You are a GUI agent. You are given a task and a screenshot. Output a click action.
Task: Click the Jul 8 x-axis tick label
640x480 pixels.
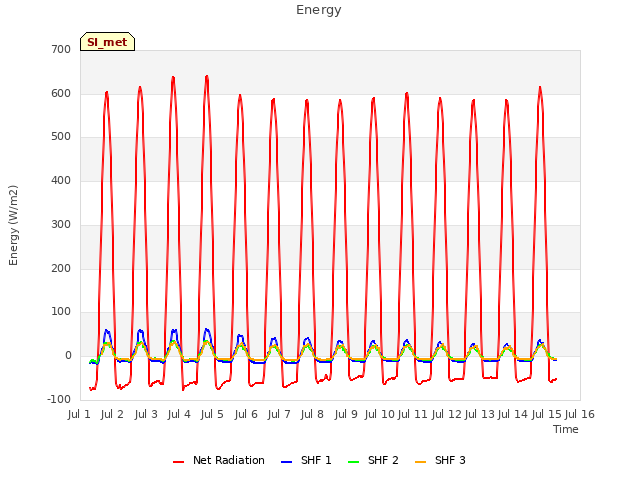[x=312, y=414]
